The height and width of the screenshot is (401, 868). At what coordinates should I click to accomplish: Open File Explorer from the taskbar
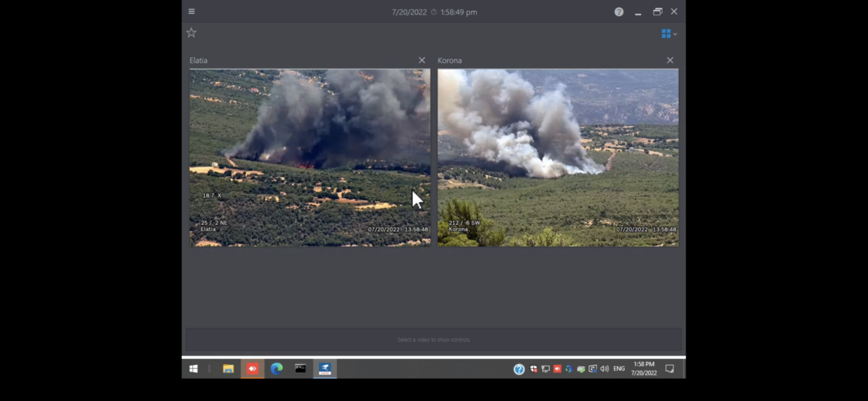click(x=228, y=369)
